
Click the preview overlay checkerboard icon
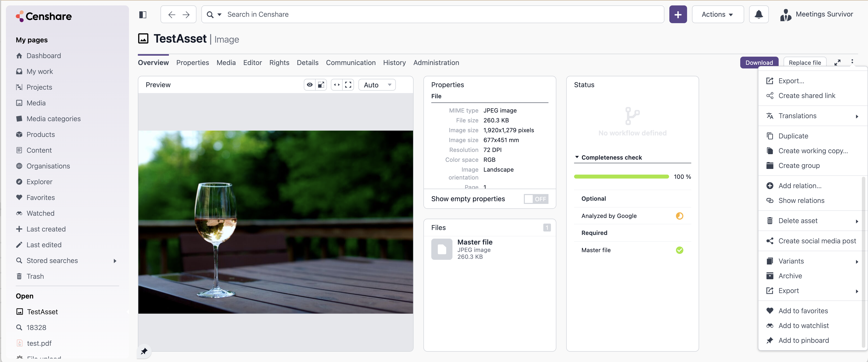[x=321, y=85]
